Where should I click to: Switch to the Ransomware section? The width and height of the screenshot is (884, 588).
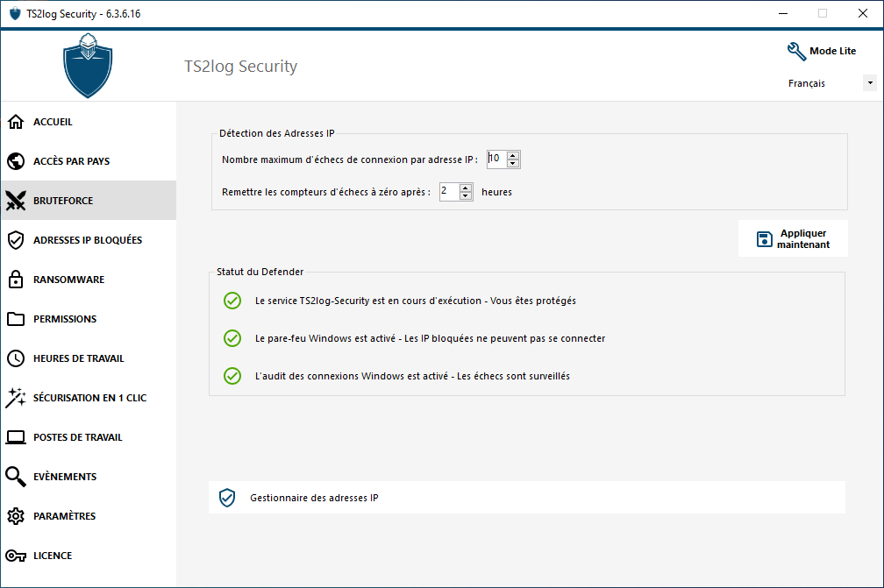click(x=89, y=280)
